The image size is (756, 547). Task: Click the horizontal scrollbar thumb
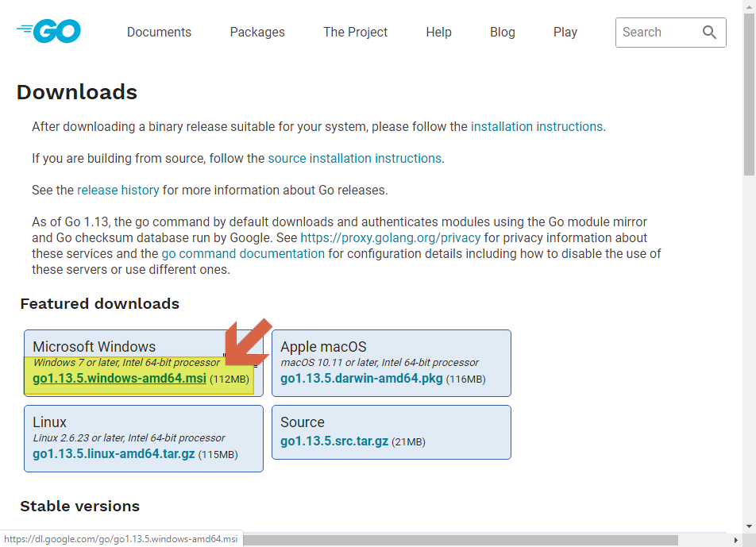point(461,540)
